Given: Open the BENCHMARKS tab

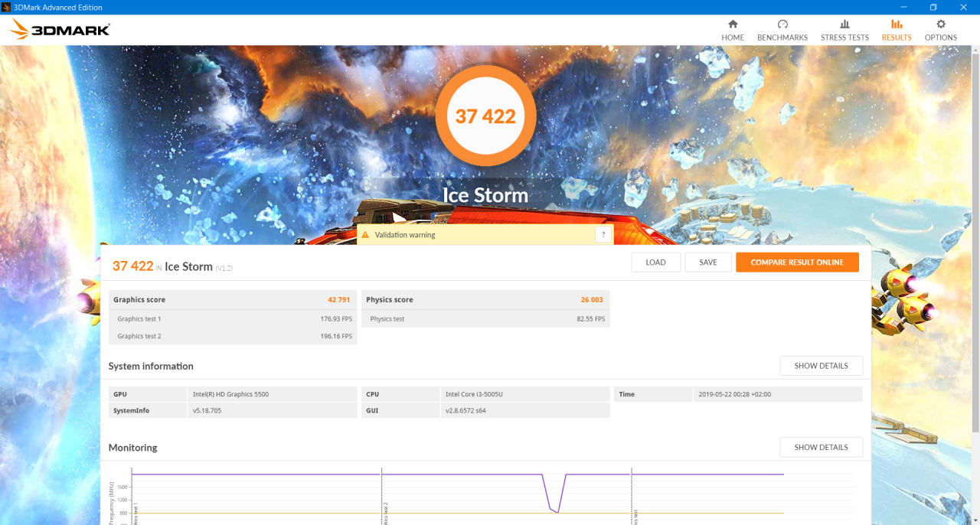Looking at the screenshot, I should click(782, 31).
